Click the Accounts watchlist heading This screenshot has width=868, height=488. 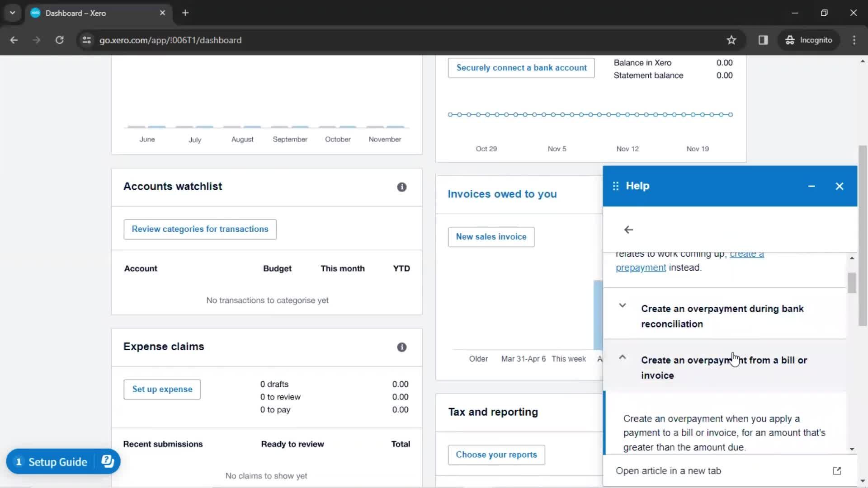point(173,187)
